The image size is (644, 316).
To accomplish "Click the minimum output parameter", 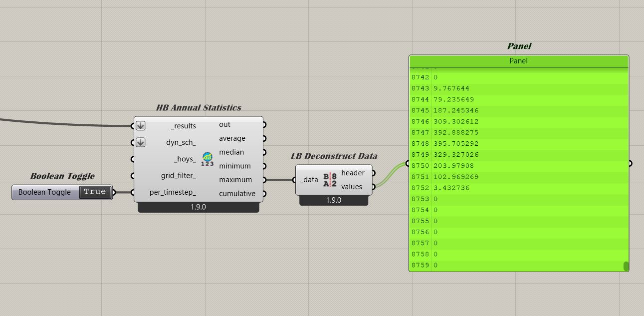I will (x=234, y=166).
